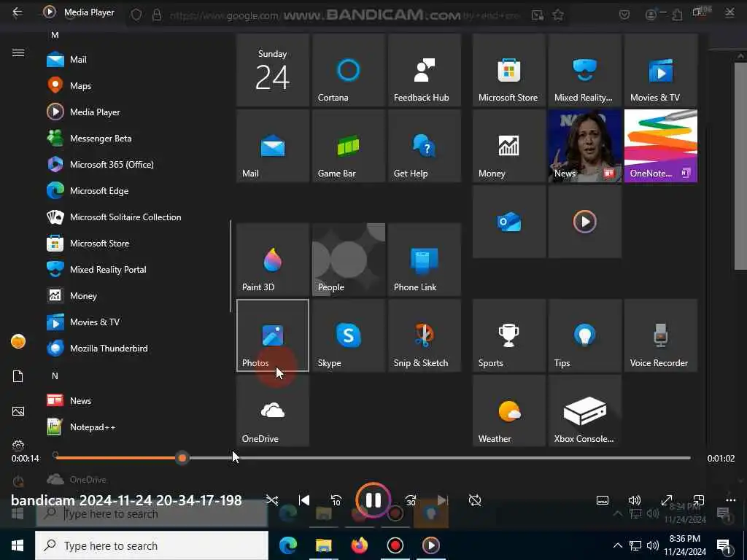The height and width of the screenshot is (560, 747).
Task: Open the volume control
Action: pos(634,500)
